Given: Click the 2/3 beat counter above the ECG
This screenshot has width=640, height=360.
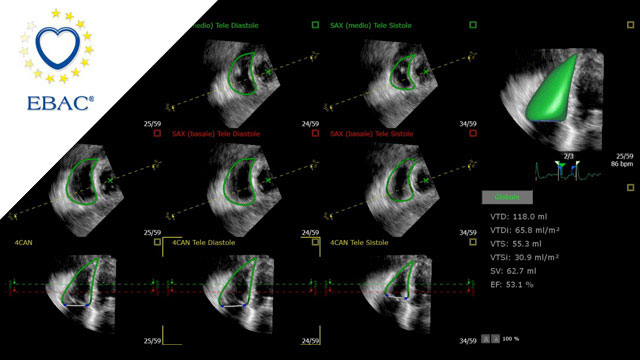Looking at the screenshot, I should pyautogui.click(x=568, y=156).
